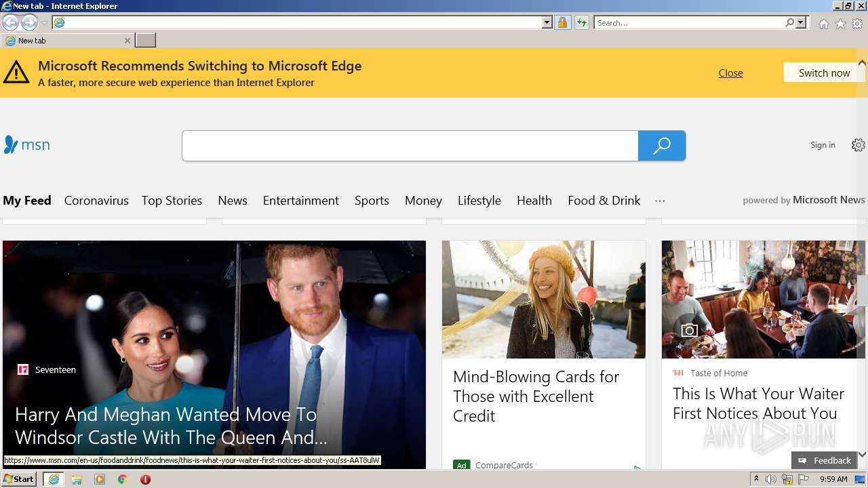Refresh the page with the green arrows icon
The image size is (868, 488).
(581, 22)
